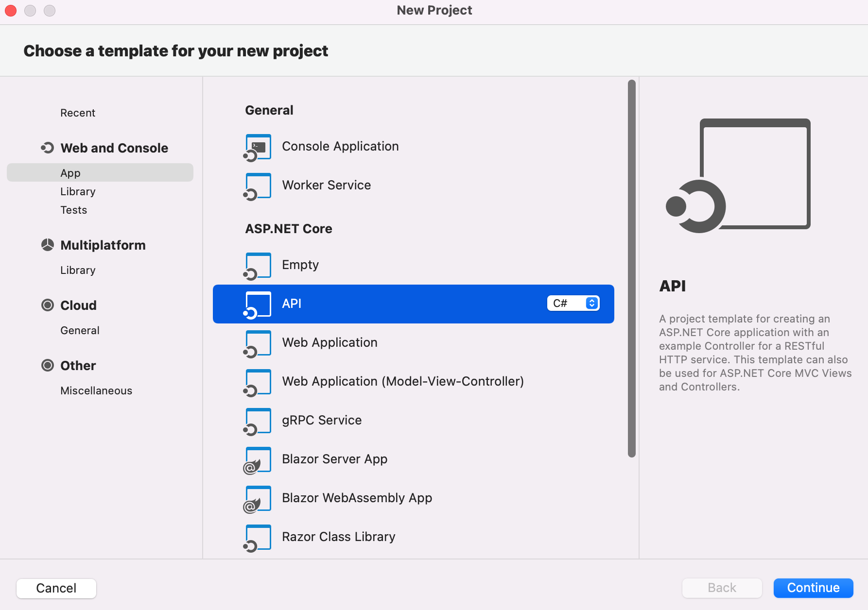Select Recent in the sidebar
The image size is (868, 610).
coord(78,113)
